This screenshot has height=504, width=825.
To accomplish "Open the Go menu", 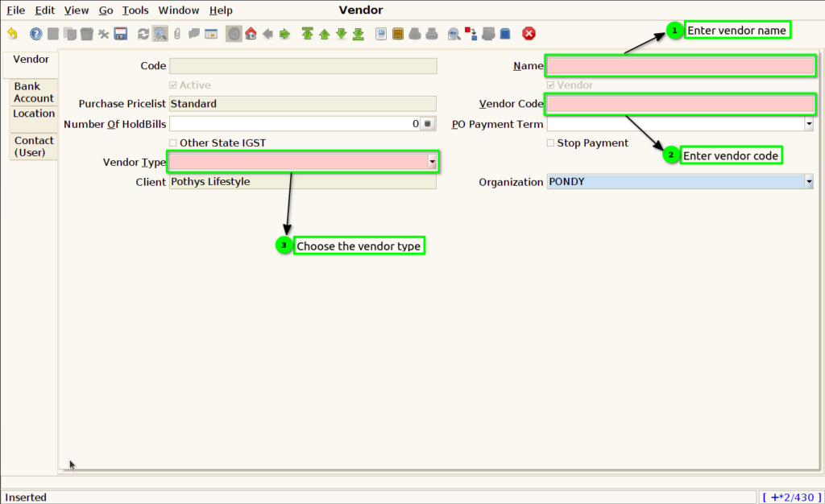I will click(x=106, y=10).
